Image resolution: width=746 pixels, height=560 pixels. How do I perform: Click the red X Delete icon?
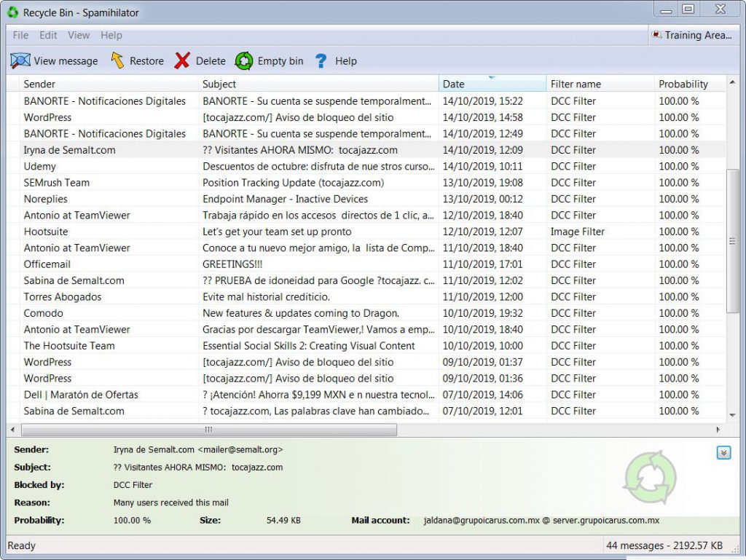[181, 61]
